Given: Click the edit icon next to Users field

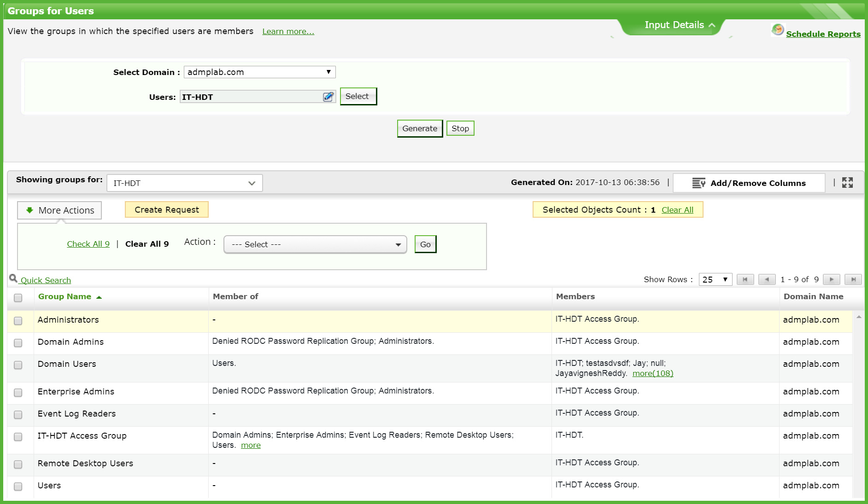Looking at the screenshot, I should click(328, 97).
